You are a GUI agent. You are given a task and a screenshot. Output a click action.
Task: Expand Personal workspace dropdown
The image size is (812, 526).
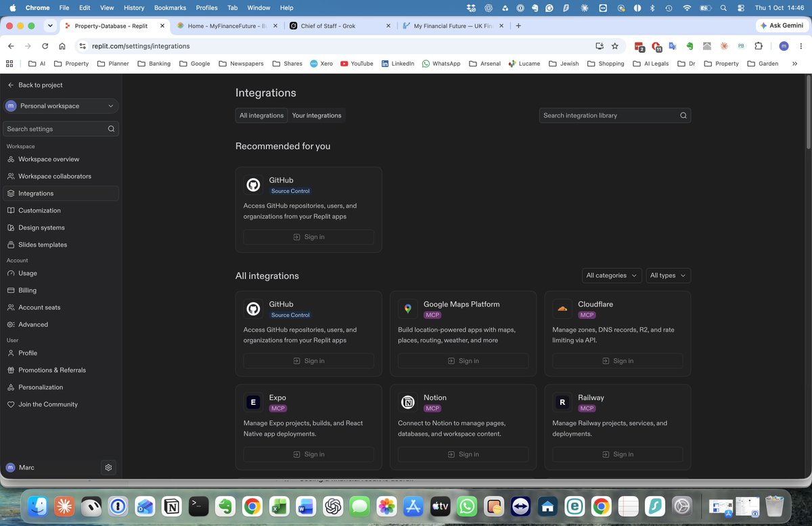pyautogui.click(x=61, y=106)
